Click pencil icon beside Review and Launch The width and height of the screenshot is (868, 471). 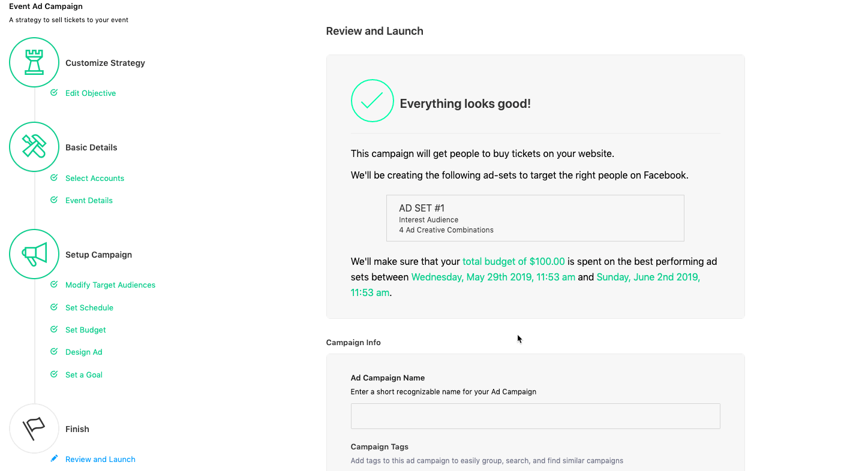point(54,458)
